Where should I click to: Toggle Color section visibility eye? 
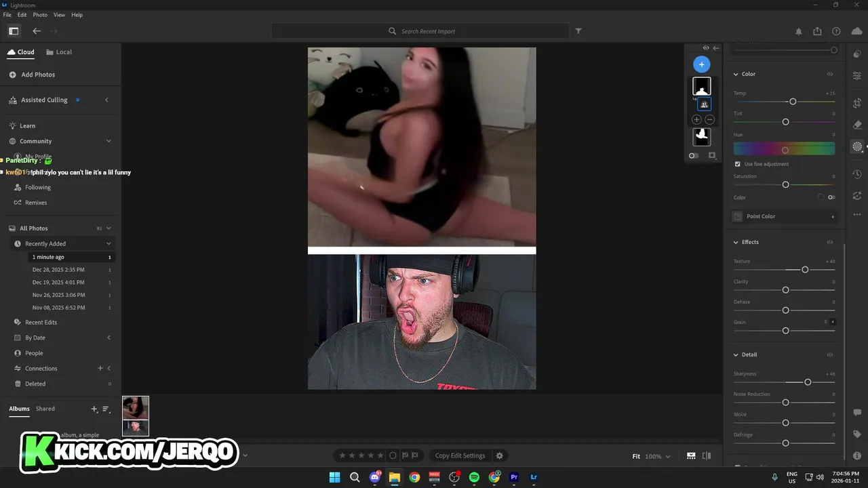(x=829, y=74)
